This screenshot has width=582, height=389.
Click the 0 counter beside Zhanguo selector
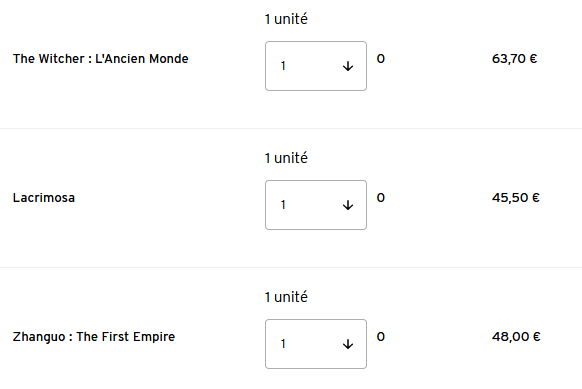pyautogui.click(x=381, y=337)
